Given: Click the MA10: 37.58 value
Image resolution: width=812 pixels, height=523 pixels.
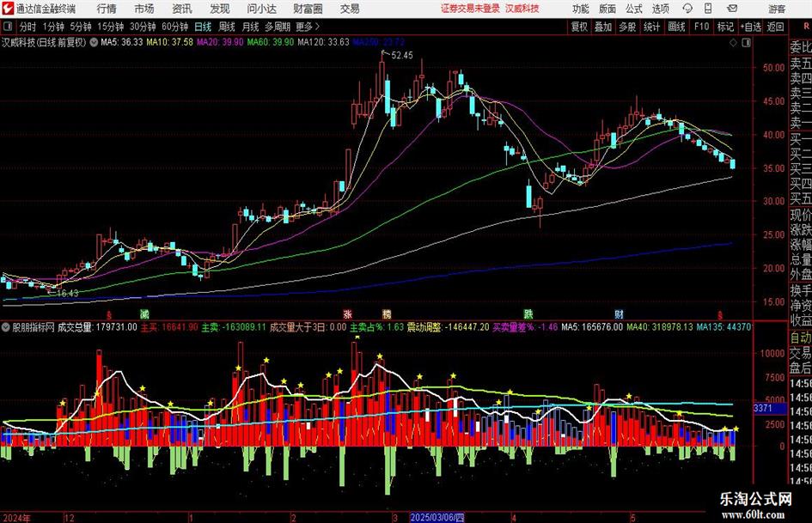Looking at the screenshot, I should [169, 42].
